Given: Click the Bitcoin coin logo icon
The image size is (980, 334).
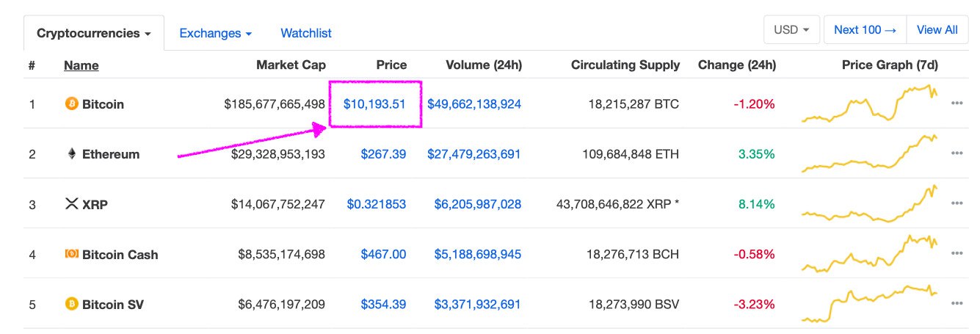Looking at the screenshot, I should click(72, 104).
